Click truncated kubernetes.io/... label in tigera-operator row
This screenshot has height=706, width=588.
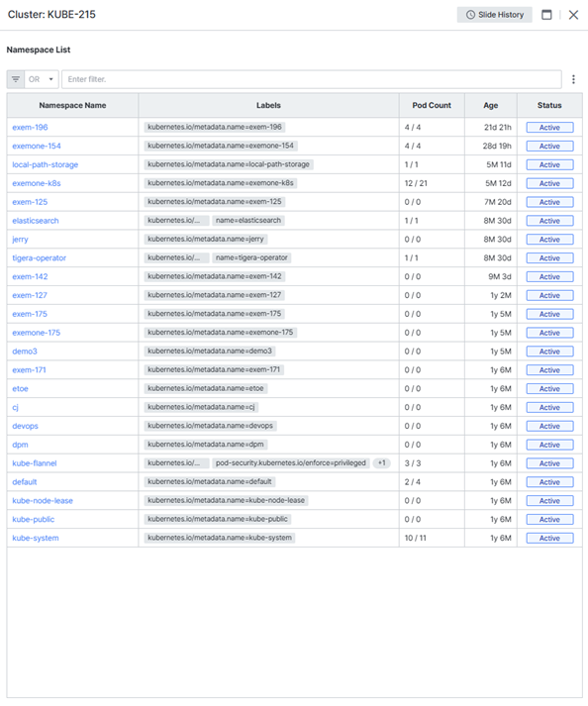point(176,258)
